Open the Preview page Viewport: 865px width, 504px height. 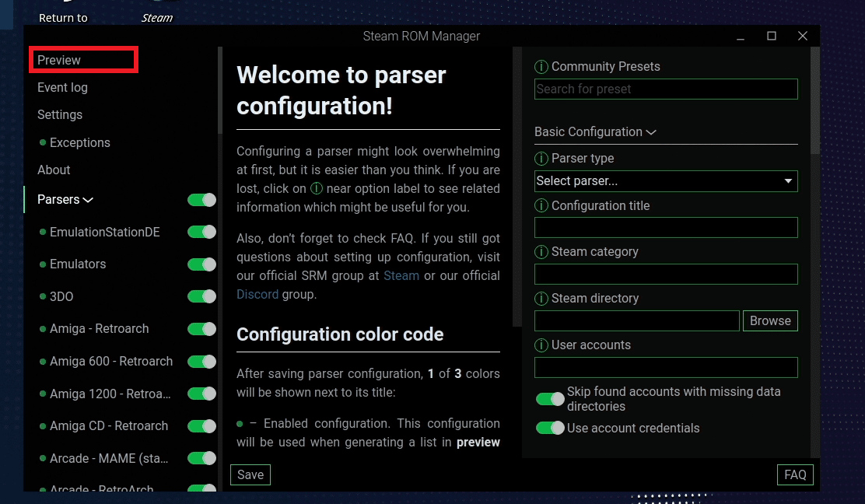[59, 60]
